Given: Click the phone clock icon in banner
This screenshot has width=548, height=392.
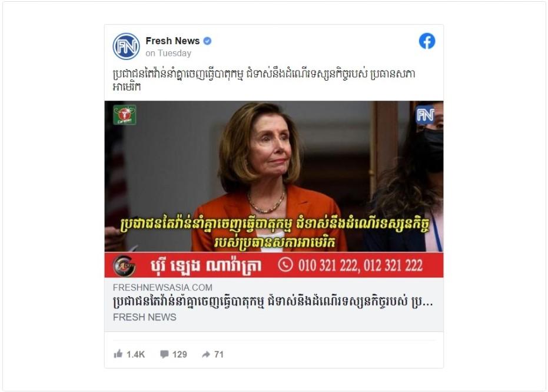Looking at the screenshot, I should pyautogui.click(x=285, y=265).
